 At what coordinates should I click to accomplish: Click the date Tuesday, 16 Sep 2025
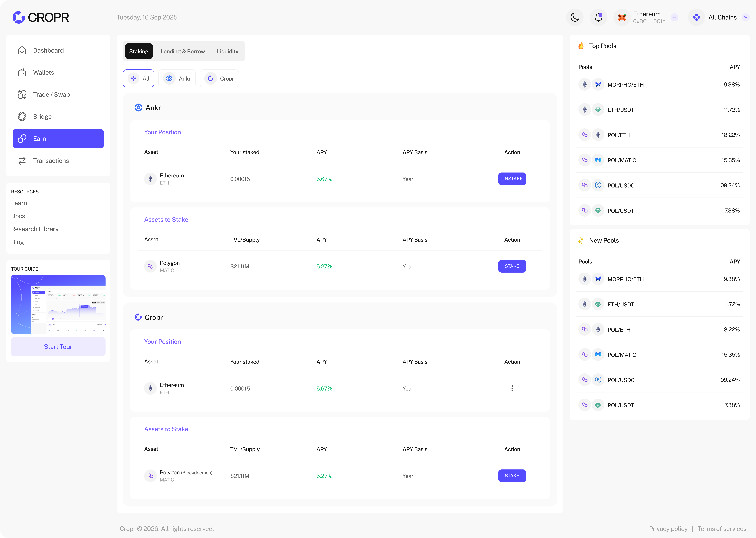click(x=147, y=17)
